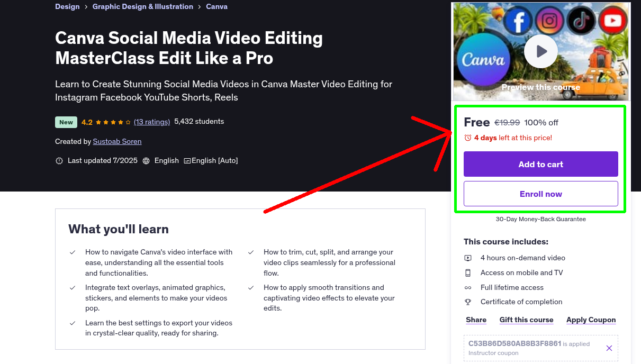Click 'Last updated 7/2025' text
The width and height of the screenshot is (641, 364).
point(103,161)
